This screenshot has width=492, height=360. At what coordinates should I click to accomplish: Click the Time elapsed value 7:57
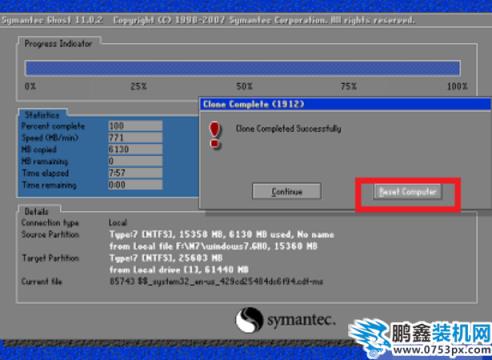point(135,173)
